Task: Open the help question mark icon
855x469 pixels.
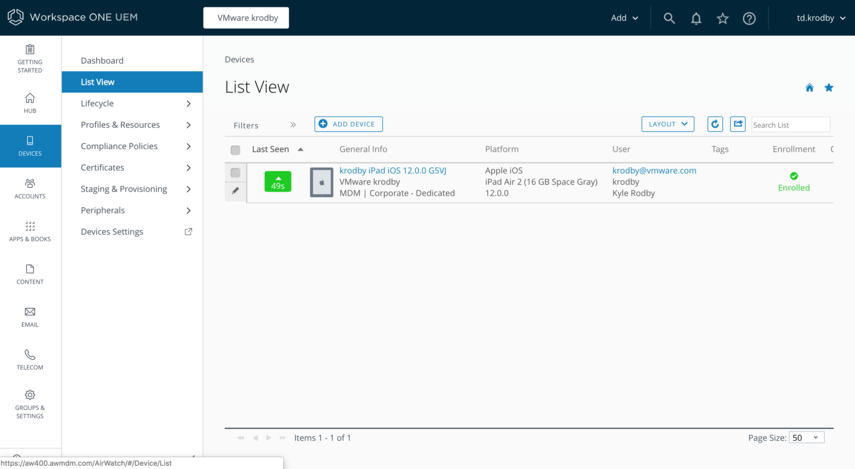Action: pyautogui.click(x=749, y=18)
